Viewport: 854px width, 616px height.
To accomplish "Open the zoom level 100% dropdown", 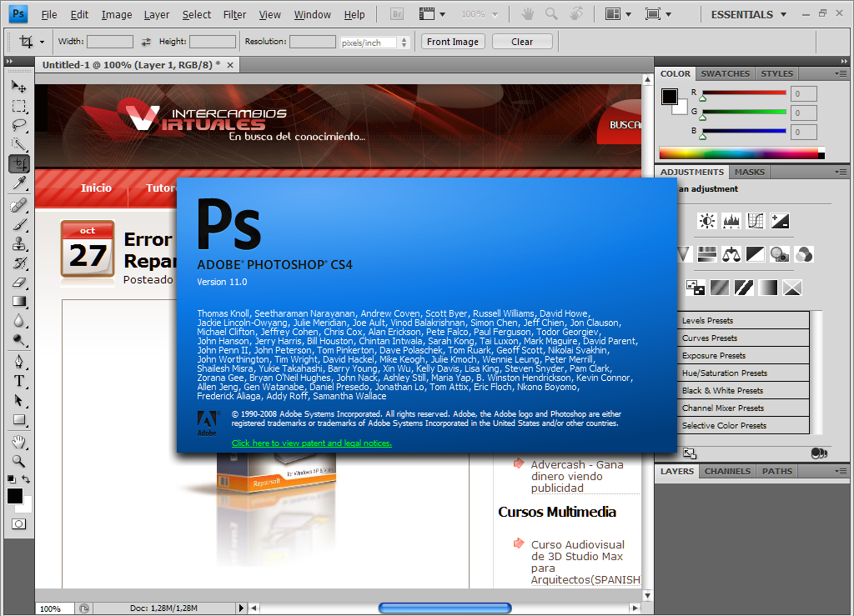I will point(480,15).
